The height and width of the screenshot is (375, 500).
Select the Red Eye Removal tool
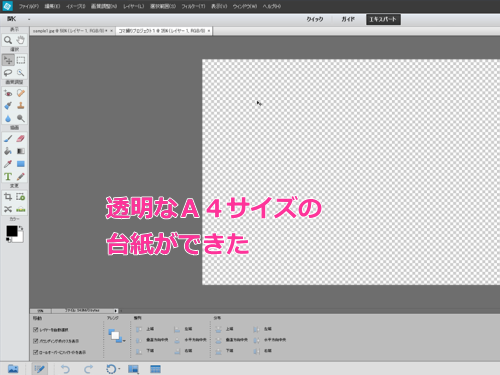[8, 93]
